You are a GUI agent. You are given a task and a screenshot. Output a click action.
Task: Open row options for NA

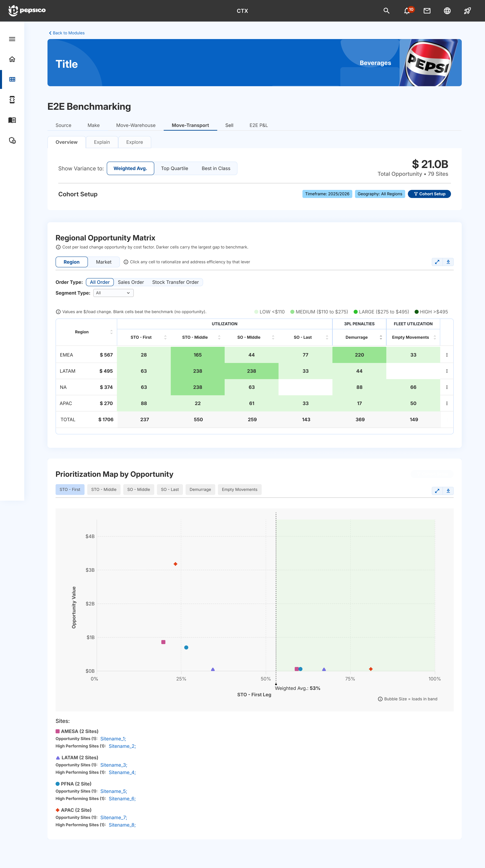coord(447,387)
